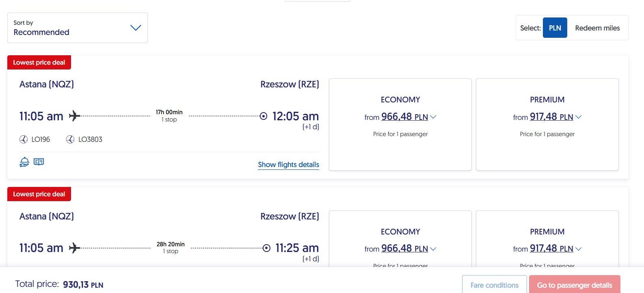The height and width of the screenshot is (293, 644).
Task: Click the arrival marker icon before 12:05 am
Action: (x=264, y=116)
